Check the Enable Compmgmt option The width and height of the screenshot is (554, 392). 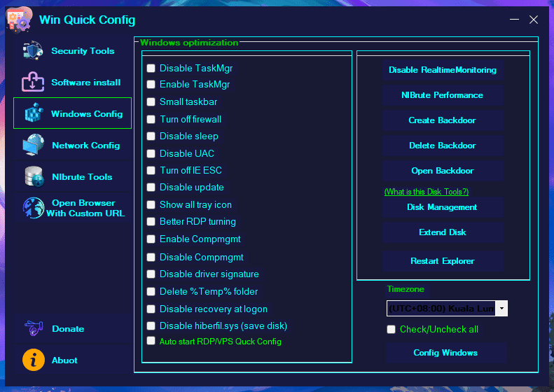coord(151,239)
